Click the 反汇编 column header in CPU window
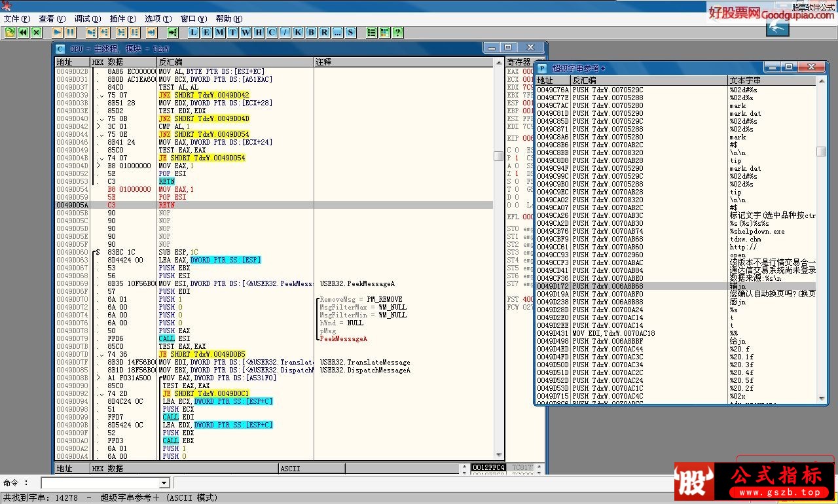 [235, 62]
